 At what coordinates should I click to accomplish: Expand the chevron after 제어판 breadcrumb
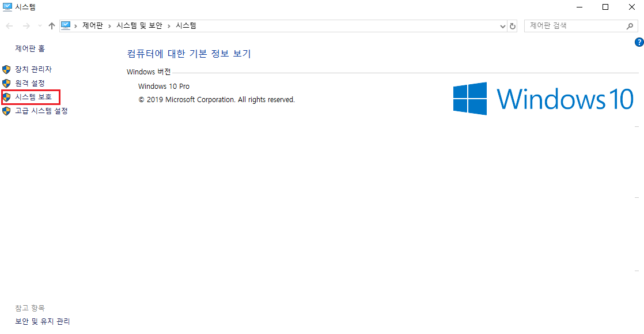109,26
